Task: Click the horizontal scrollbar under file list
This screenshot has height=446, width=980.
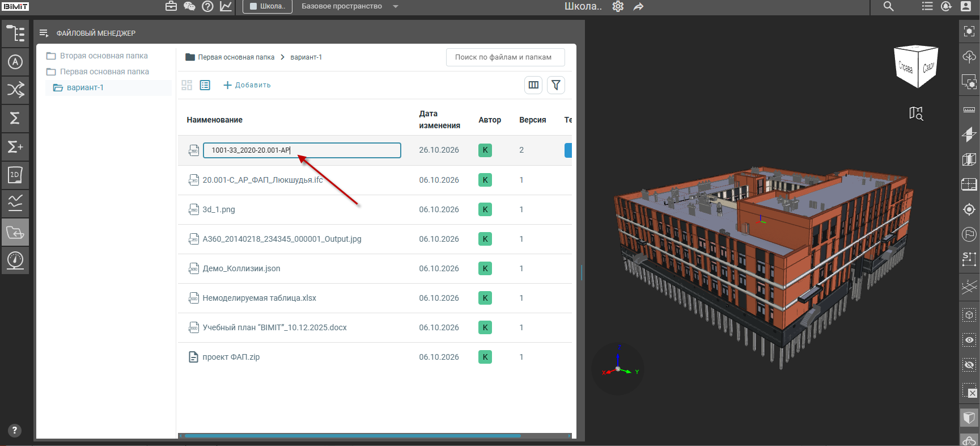Action: (353, 436)
